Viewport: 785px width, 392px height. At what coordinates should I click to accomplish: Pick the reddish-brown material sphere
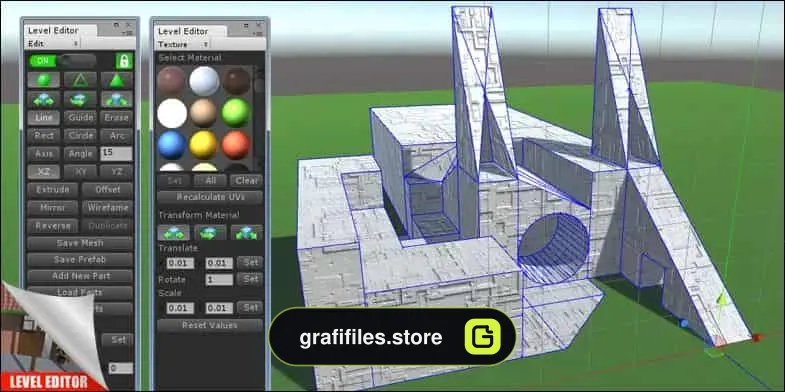(171, 81)
